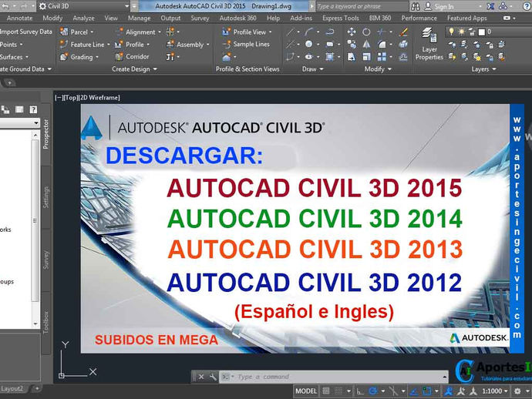
Task: Open the Analyze ribbon tab
Action: pos(83,18)
